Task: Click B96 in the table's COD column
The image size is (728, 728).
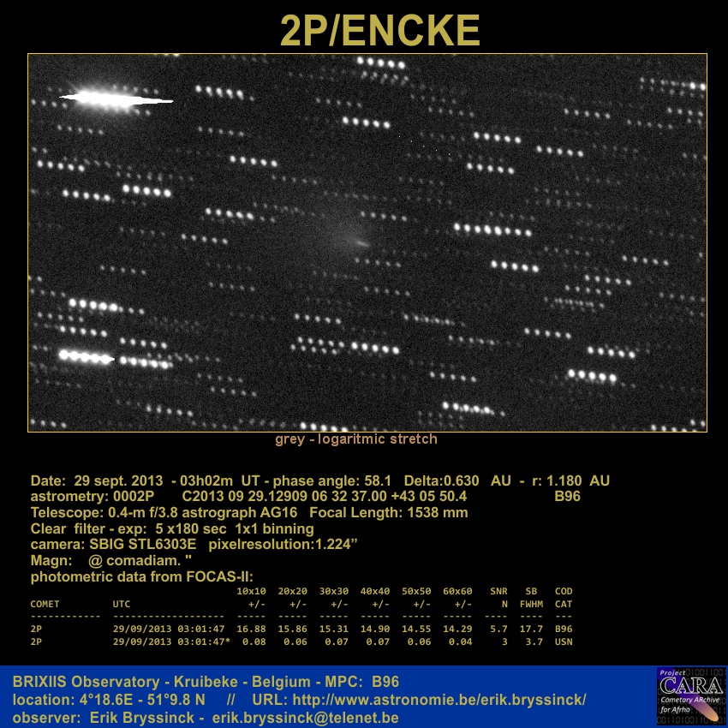Action: 564,630
